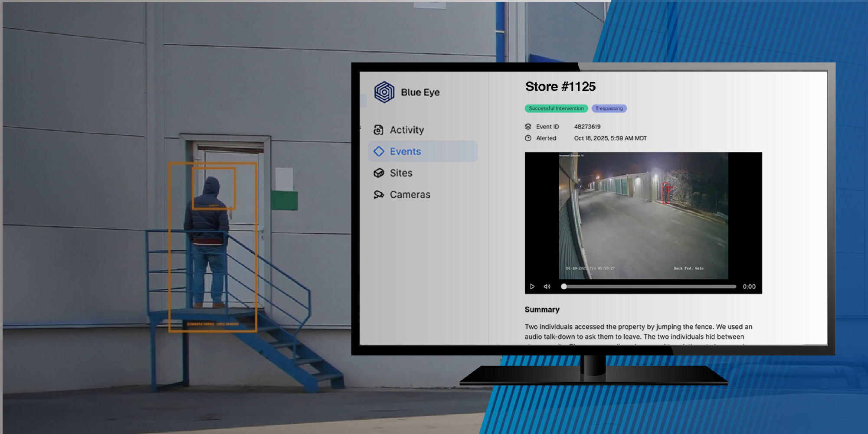Select the Sites cube icon
The width and height of the screenshot is (868, 434).
pos(379,173)
